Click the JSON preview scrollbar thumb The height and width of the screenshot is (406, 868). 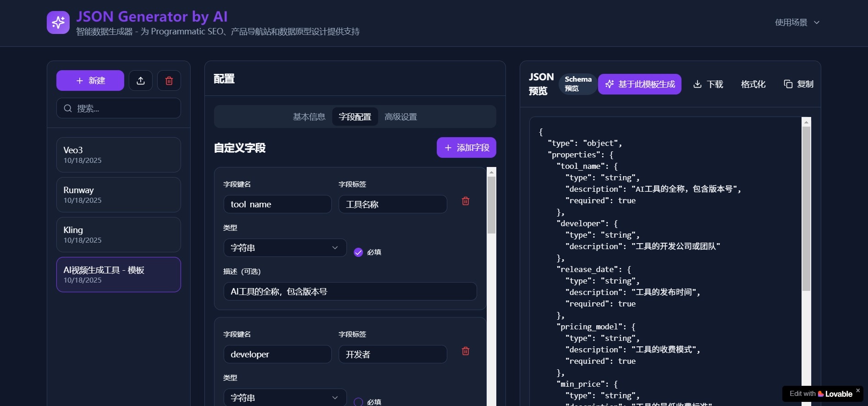(x=807, y=209)
